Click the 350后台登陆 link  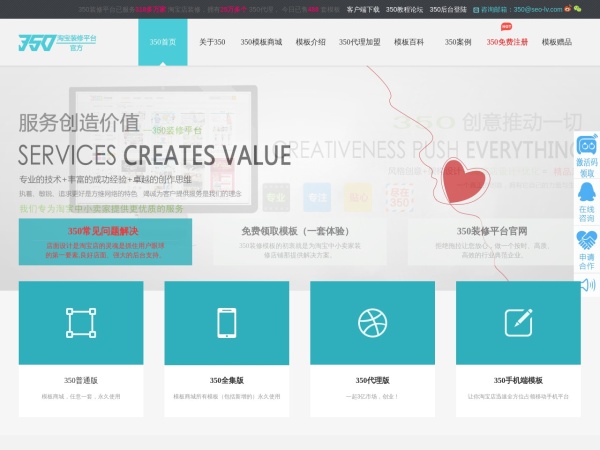tap(448, 9)
